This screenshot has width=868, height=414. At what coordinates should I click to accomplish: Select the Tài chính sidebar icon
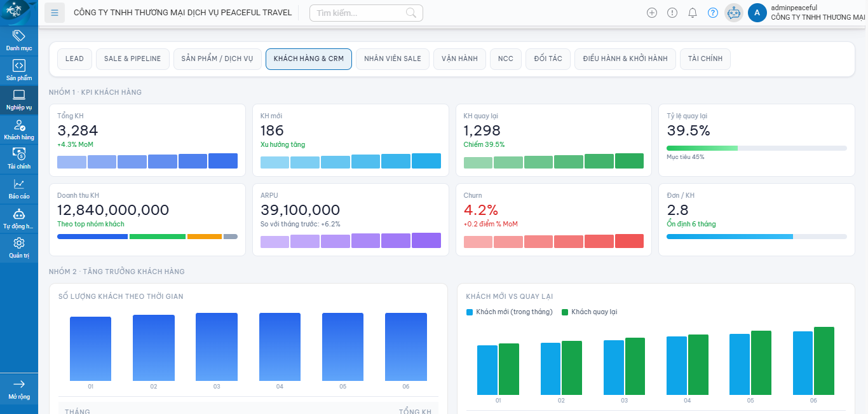18,158
